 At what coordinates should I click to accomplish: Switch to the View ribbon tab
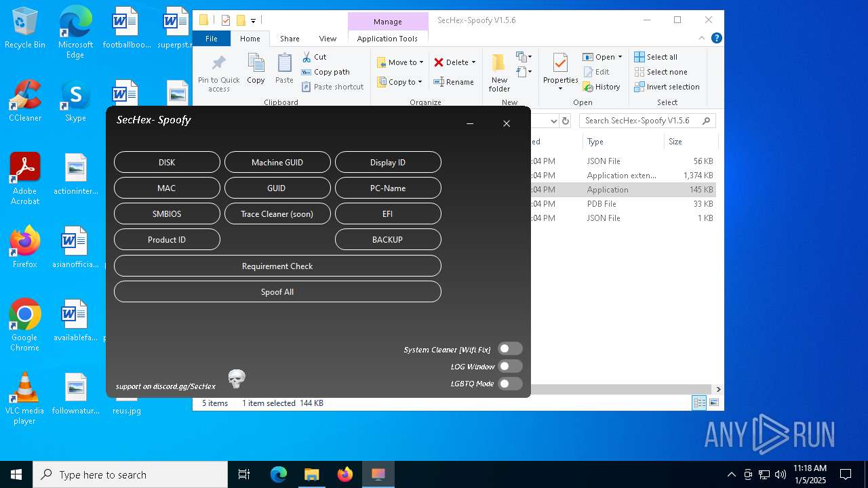point(328,39)
